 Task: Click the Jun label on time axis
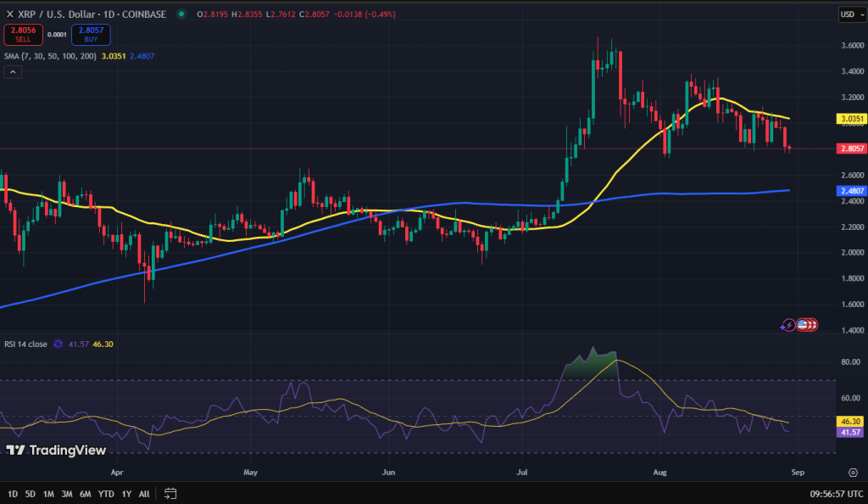(x=388, y=473)
